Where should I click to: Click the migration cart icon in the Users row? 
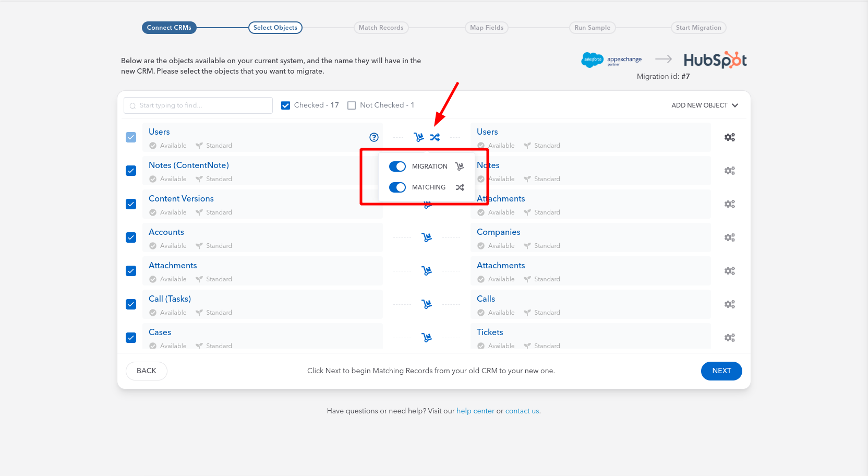coord(419,137)
